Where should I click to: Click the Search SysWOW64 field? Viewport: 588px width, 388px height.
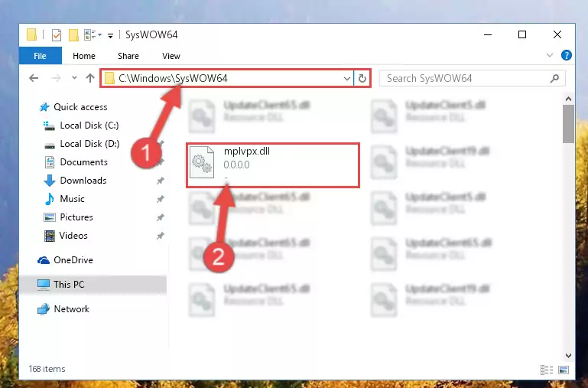pos(472,78)
